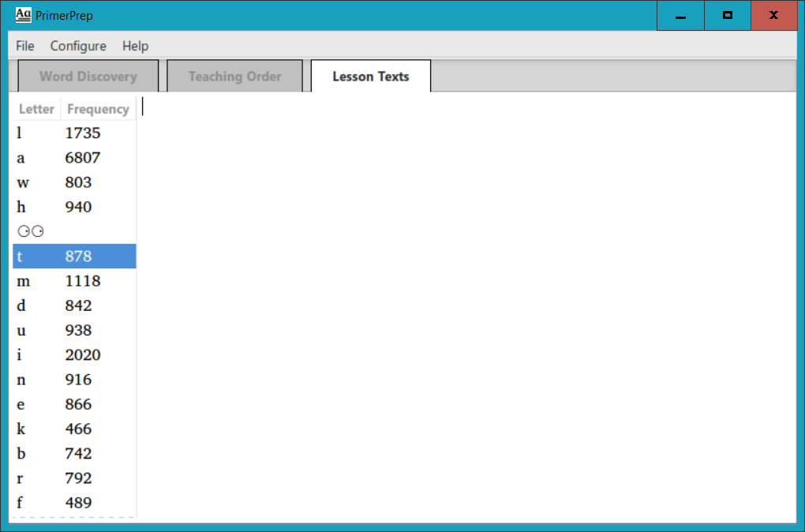Open the File menu
Image resolution: width=805 pixels, height=532 pixels.
tap(24, 46)
